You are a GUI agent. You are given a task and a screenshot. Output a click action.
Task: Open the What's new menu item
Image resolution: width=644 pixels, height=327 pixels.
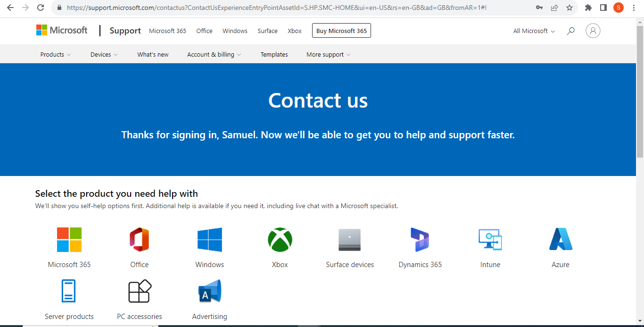[x=153, y=55]
